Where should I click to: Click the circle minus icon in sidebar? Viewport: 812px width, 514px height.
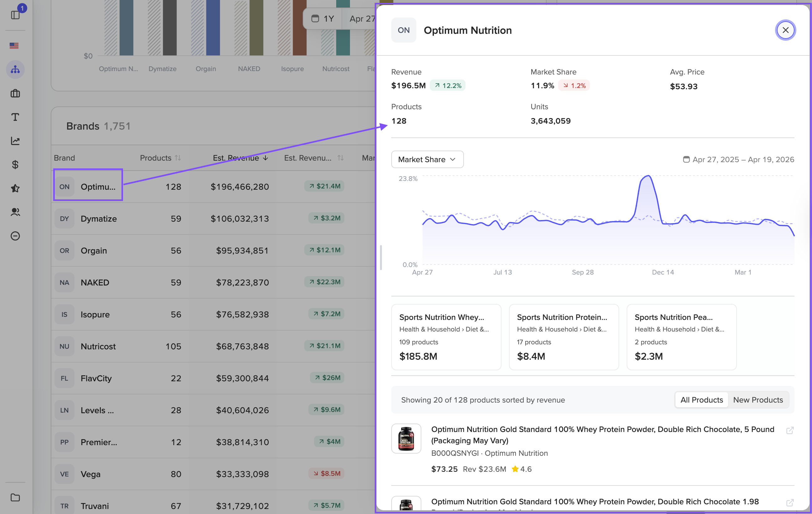(15, 236)
